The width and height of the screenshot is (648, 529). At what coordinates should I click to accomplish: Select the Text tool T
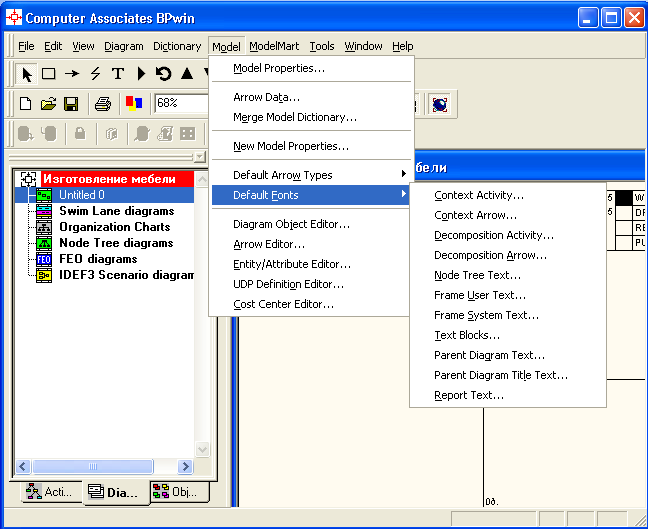point(118,74)
